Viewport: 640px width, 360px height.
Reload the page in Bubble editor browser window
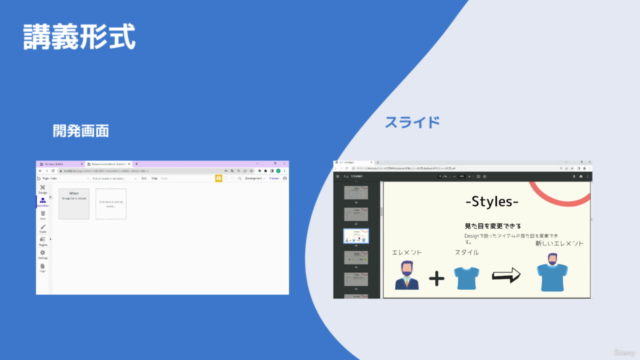click(53, 171)
